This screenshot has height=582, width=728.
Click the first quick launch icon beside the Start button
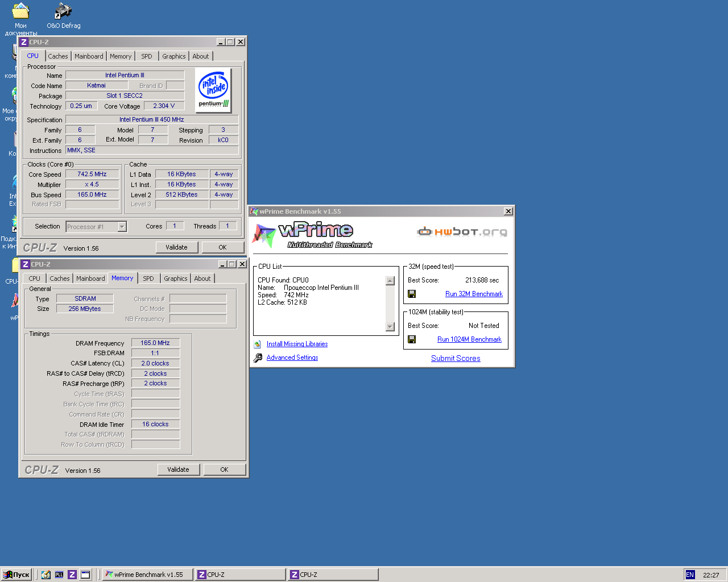pos(46,575)
